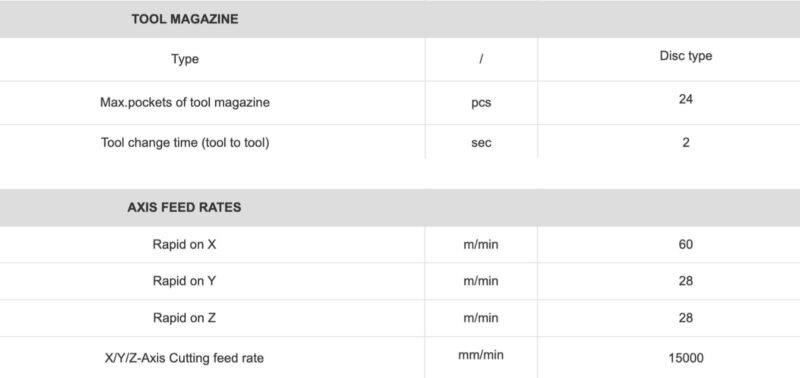Click the pcs unit cell
Screen dimensions: 800x378
coord(481,103)
